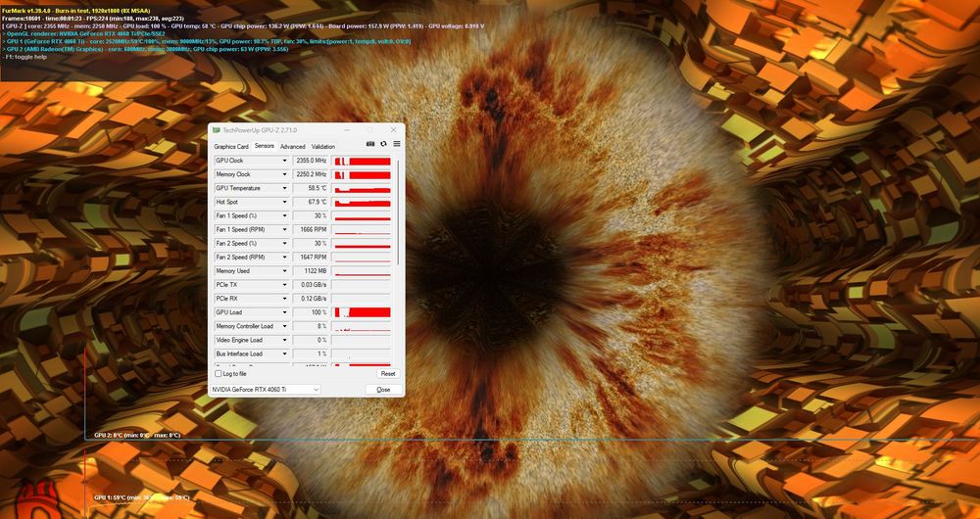The width and height of the screenshot is (980, 519).
Task: Open the Bus Interface Load dropdown
Action: [x=284, y=354]
